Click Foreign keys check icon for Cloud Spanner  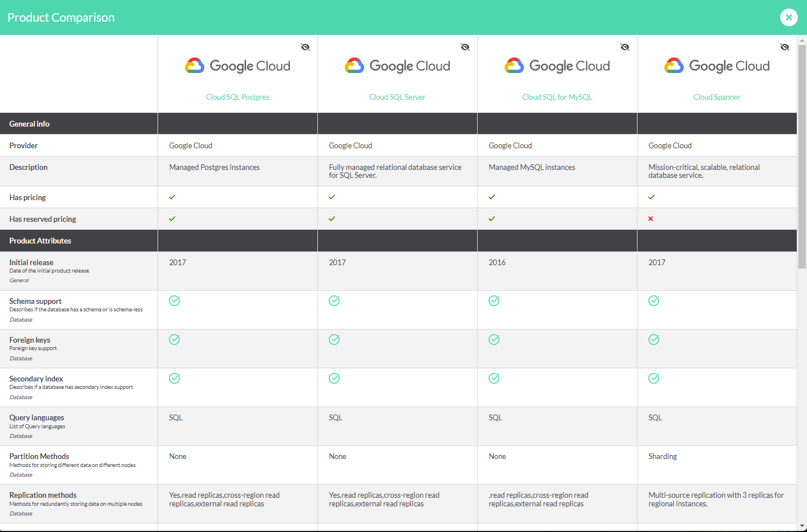pyautogui.click(x=654, y=339)
